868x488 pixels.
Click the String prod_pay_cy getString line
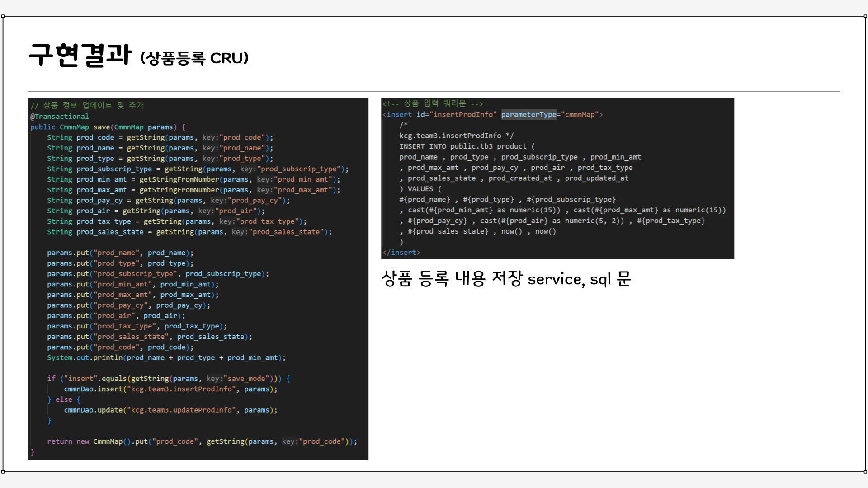click(x=169, y=200)
